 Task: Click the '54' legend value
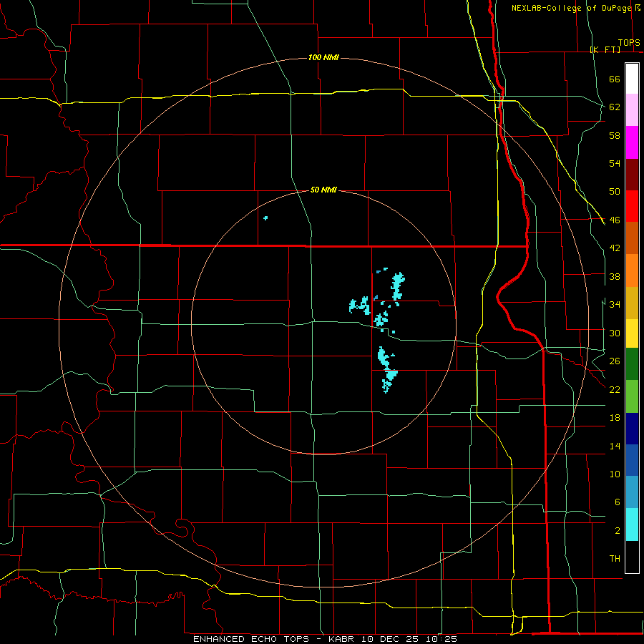coord(615,163)
